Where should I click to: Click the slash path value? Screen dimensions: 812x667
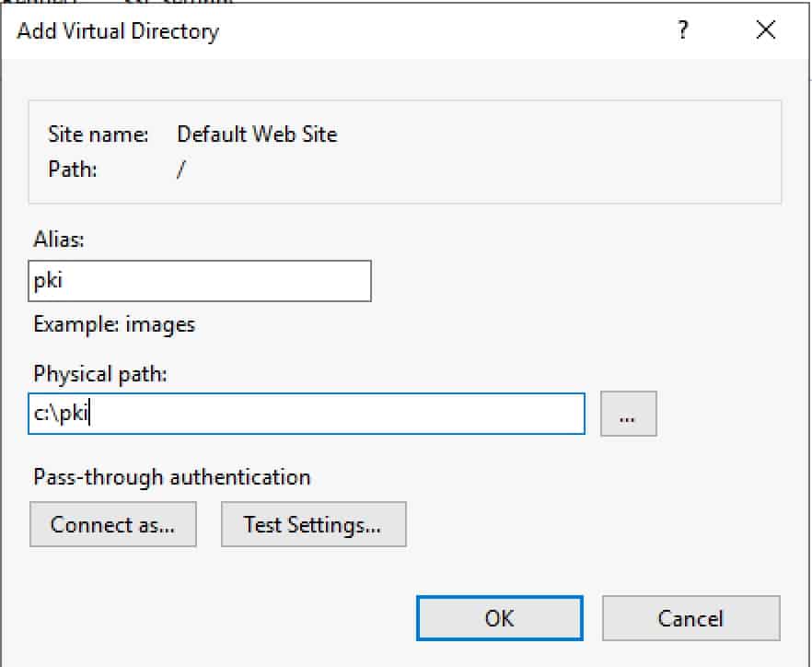(x=180, y=170)
